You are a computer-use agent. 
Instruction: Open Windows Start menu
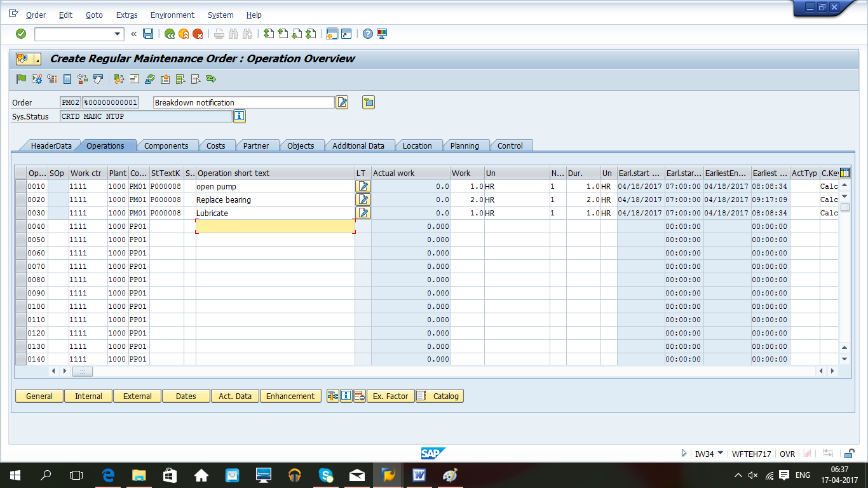coord(15,475)
